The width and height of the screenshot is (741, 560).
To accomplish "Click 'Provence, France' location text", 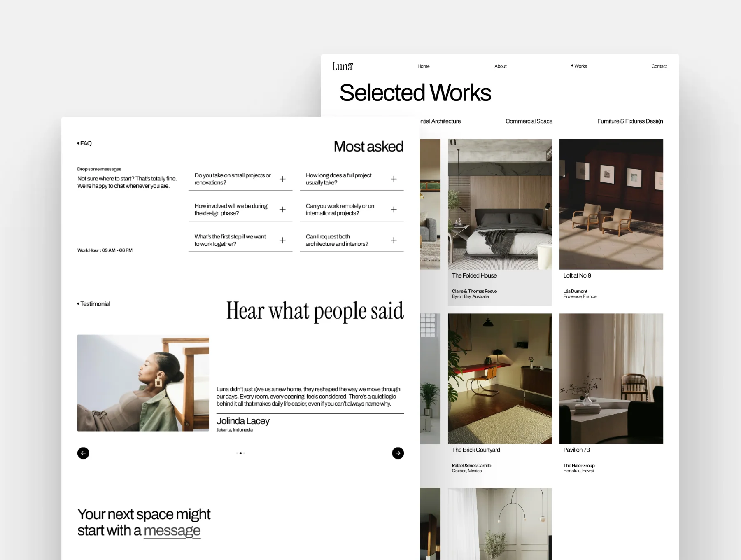I will pos(580,296).
